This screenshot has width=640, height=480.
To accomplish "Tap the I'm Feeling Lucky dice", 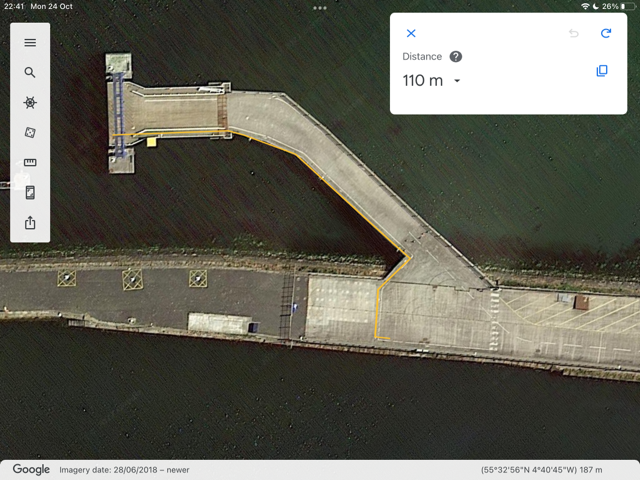I will (x=30, y=133).
